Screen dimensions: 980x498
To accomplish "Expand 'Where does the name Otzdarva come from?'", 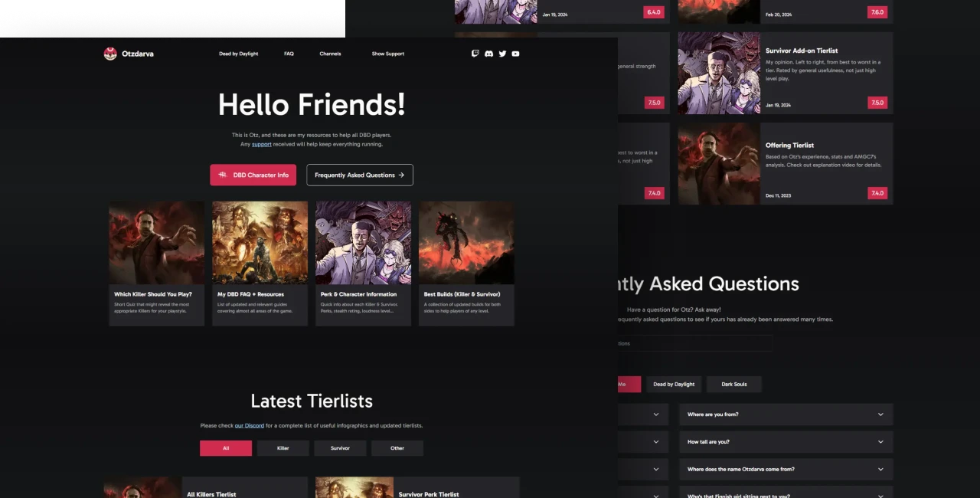I will click(x=786, y=470).
